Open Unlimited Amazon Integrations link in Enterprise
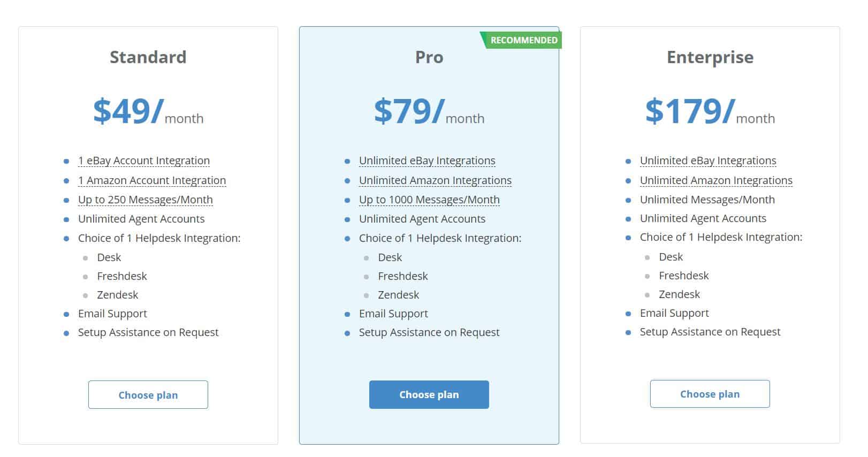Screen dimensions: 868x457 716,180
